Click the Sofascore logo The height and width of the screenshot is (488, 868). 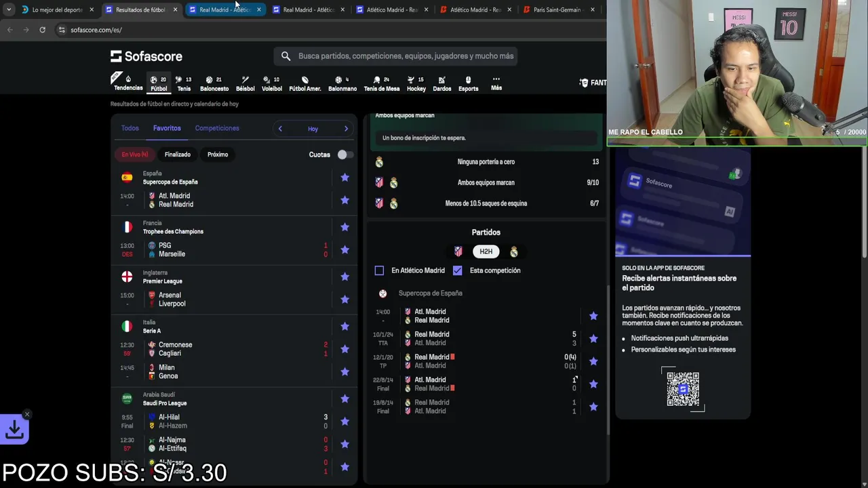tap(146, 56)
